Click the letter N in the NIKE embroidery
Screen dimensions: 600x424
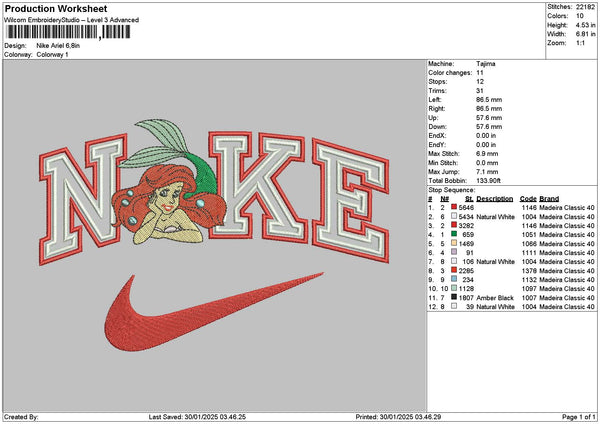(83, 199)
